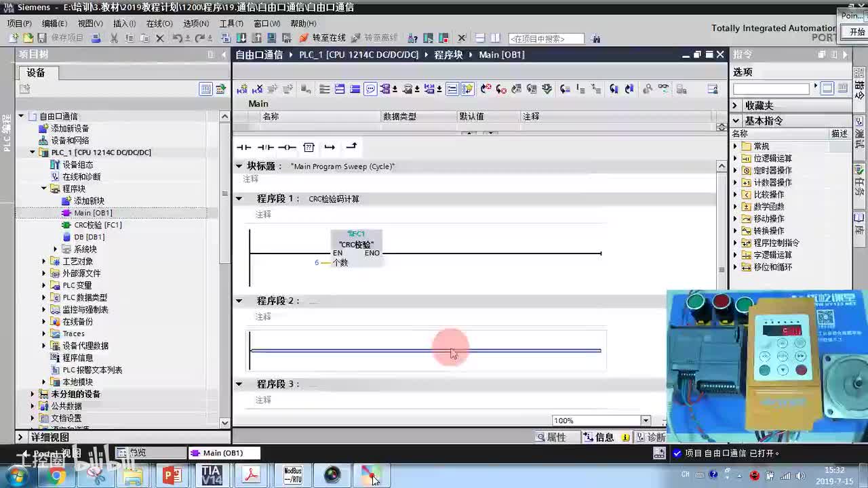Expand the 收藏夹 section

pyautogui.click(x=734, y=106)
